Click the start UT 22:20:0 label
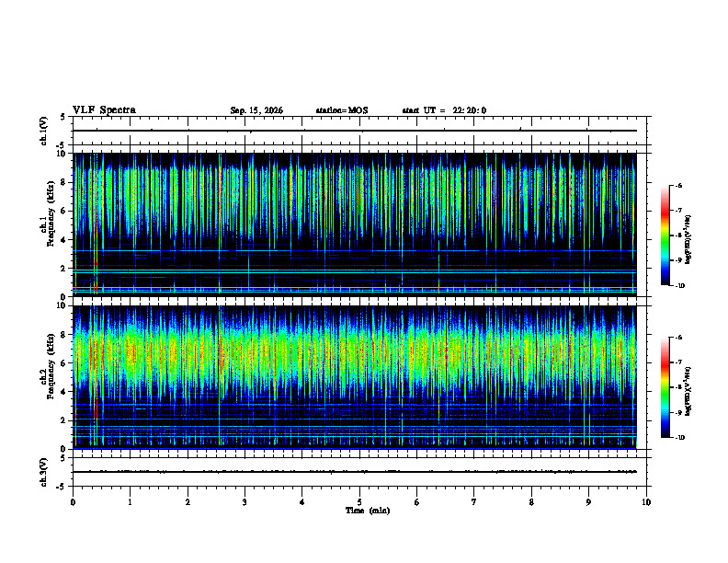Viewport: 728px width, 563px height. pos(444,110)
